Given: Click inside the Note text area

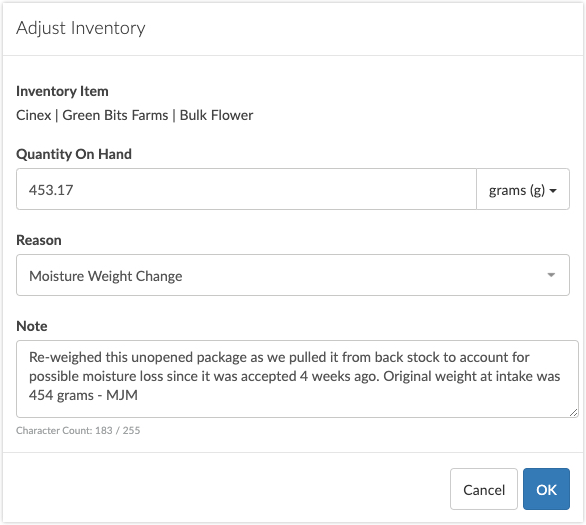Looking at the screenshot, I should coord(297,379).
